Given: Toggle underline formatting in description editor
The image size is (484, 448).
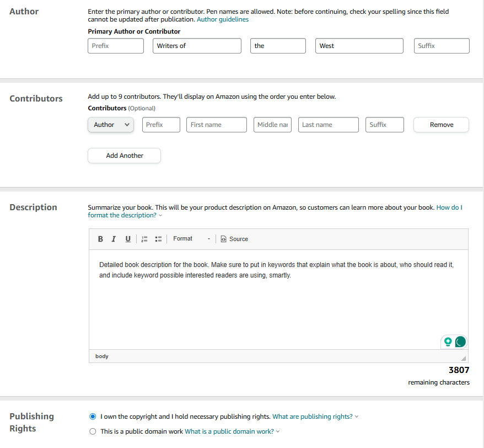Looking at the screenshot, I should pos(128,239).
